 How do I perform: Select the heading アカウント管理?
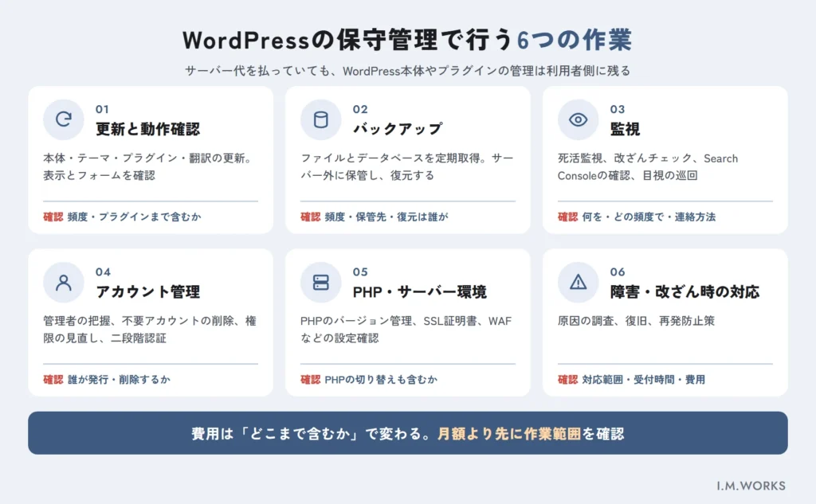click(x=147, y=291)
